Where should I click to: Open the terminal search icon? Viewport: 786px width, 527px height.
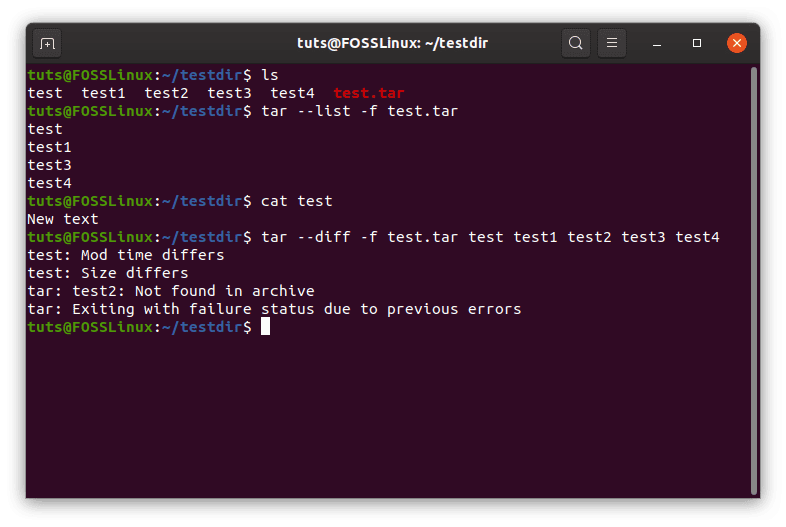click(x=575, y=43)
